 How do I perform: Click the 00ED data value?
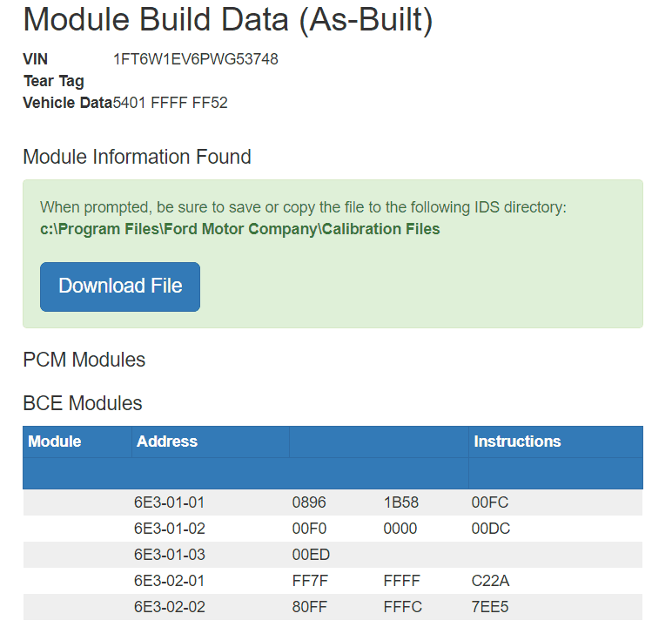[311, 555]
